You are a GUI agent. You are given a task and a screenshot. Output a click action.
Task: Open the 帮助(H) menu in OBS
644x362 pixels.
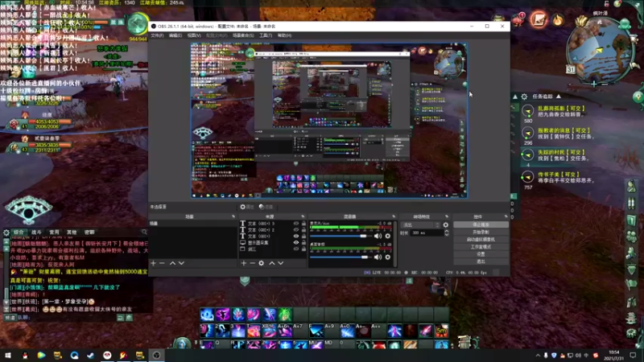(285, 35)
